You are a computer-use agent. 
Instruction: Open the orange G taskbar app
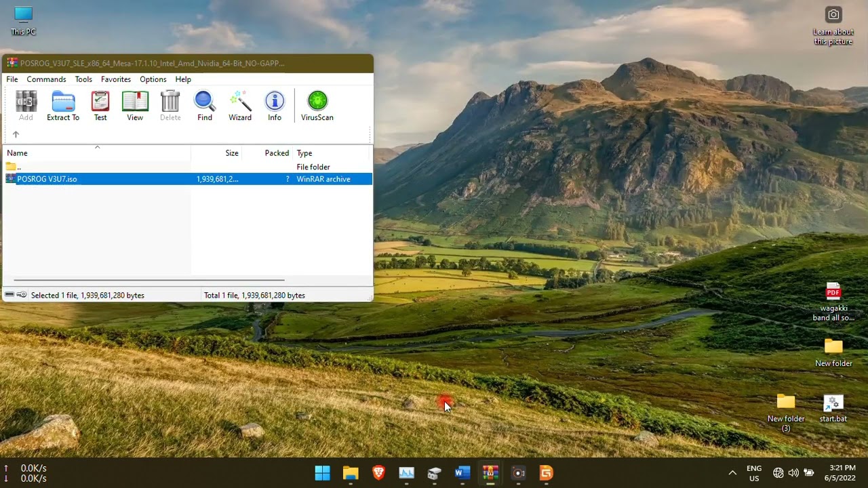(x=547, y=473)
